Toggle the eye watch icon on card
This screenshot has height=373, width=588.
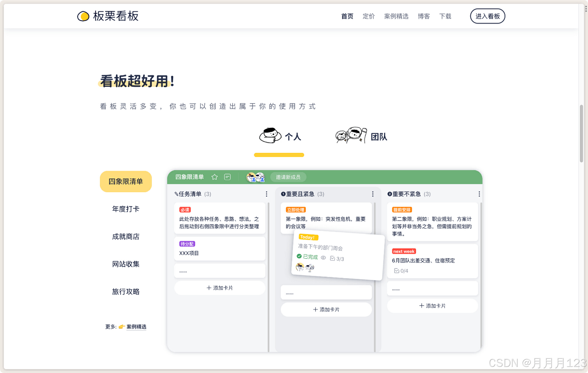coord(323,258)
